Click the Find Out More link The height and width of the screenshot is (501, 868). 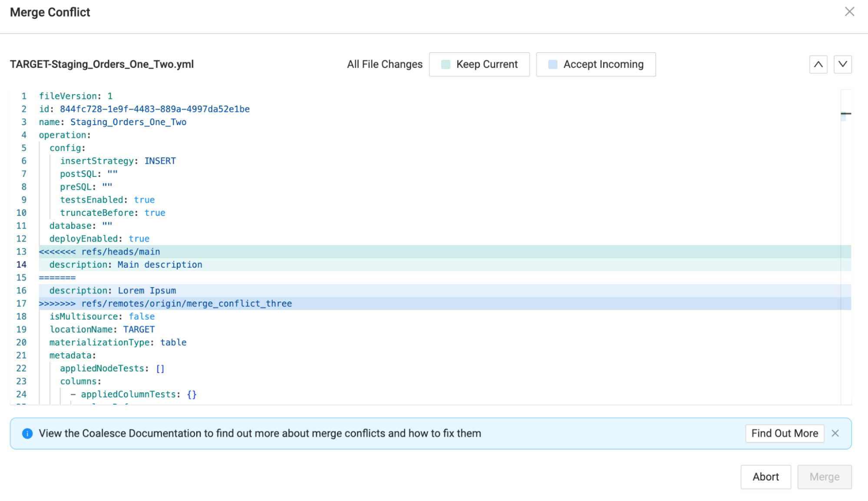(785, 433)
